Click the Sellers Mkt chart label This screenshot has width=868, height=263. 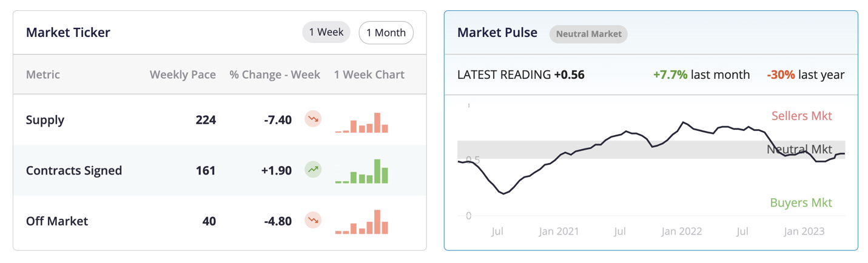click(x=801, y=116)
